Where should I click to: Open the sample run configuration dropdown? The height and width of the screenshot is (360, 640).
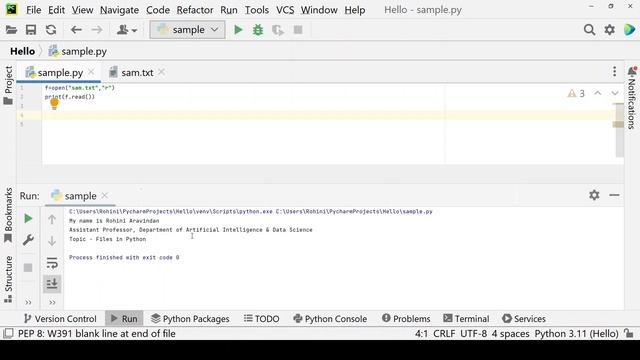pyautogui.click(x=187, y=30)
